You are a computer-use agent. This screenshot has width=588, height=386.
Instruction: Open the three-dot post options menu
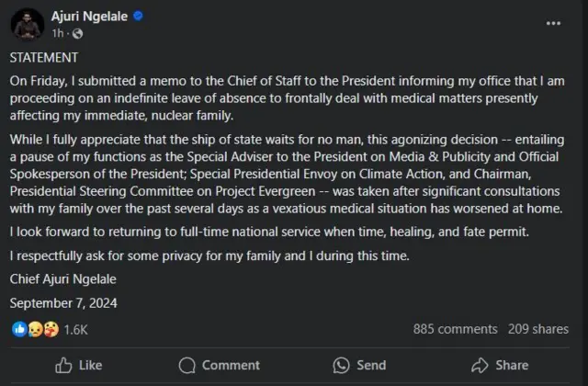553,22
